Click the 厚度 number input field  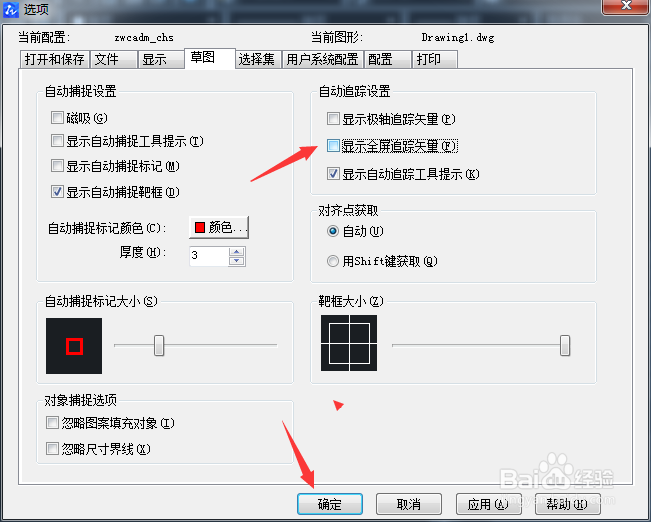[209, 256]
